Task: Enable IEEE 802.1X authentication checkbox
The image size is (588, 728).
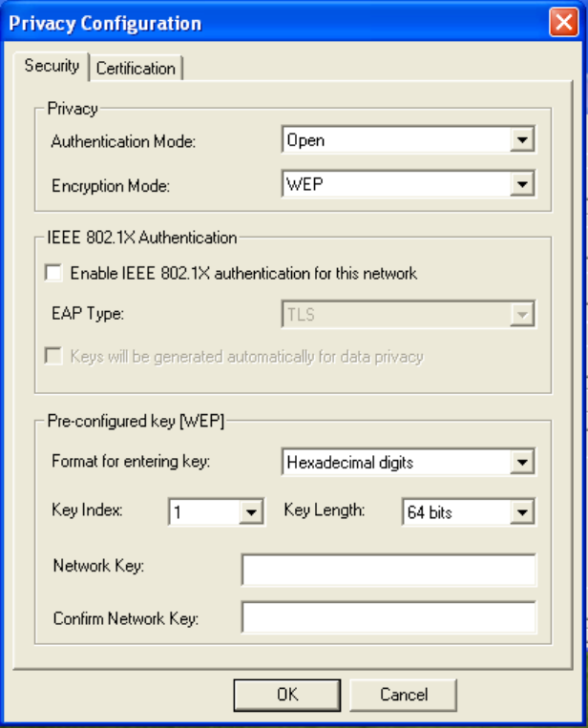Action: 53,274
